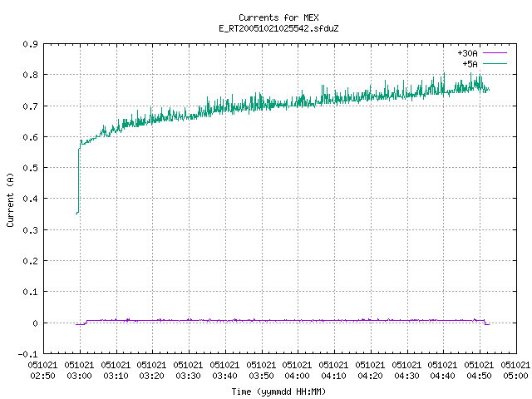Click the 051021 03:50 x-axis label
The image size is (532, 399).
261,371
